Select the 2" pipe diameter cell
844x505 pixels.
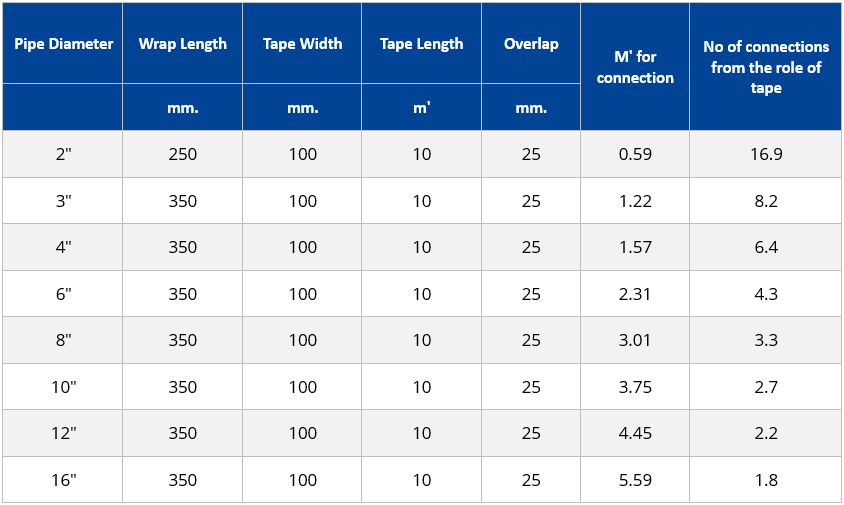64,154
